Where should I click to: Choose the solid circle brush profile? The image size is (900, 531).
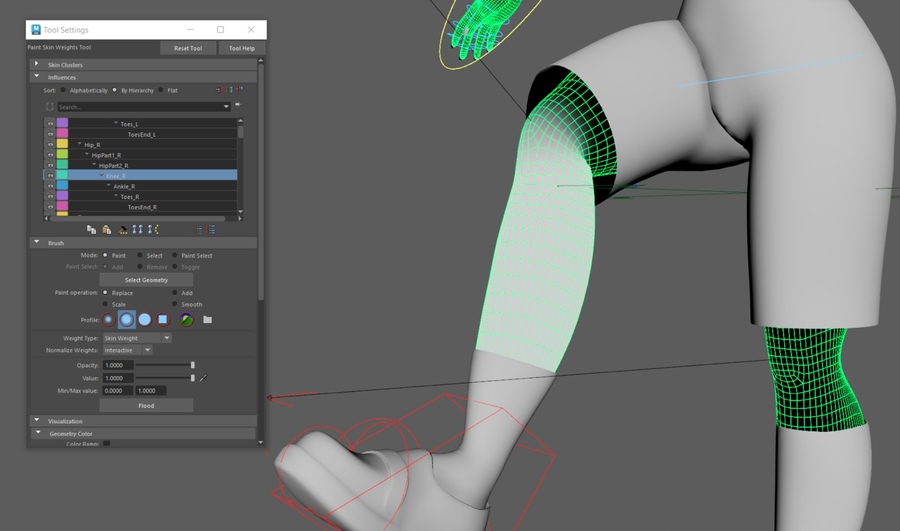[x=145, y=320]
